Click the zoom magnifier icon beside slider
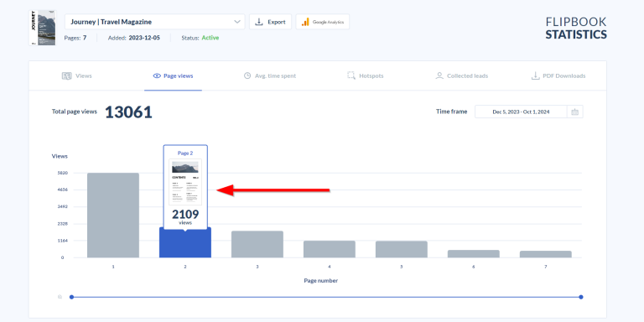The image size is (644, 322). click(60, 297)
